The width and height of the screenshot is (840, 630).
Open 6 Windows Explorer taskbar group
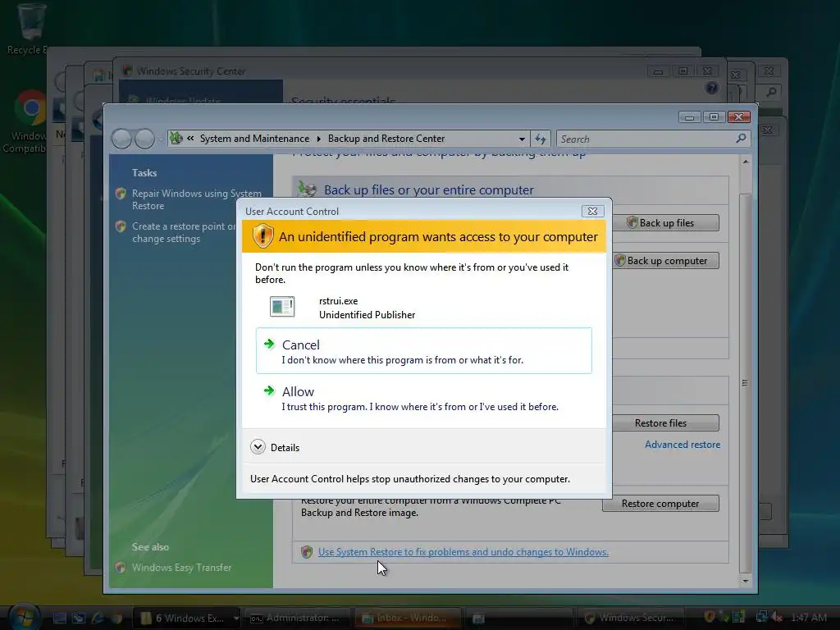pos(188,619)
